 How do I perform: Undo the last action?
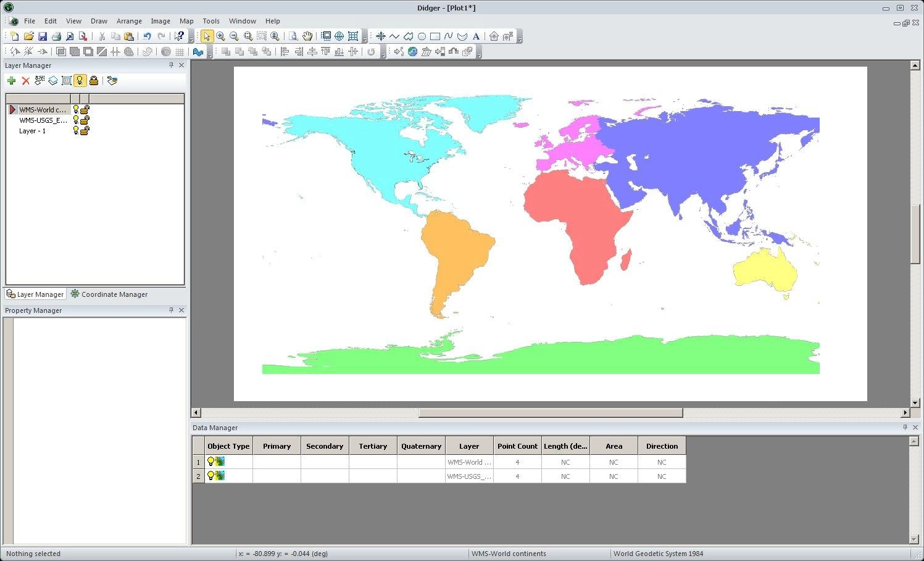point(148,36)
